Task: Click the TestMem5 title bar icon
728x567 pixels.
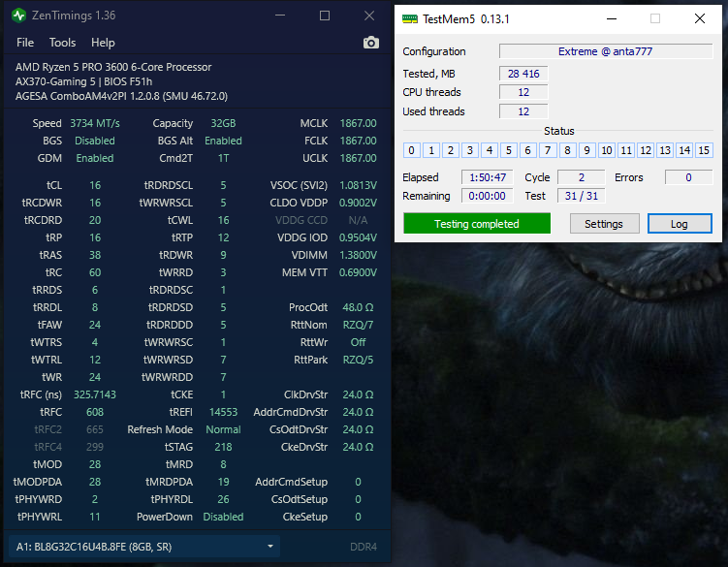Action: 410,18
